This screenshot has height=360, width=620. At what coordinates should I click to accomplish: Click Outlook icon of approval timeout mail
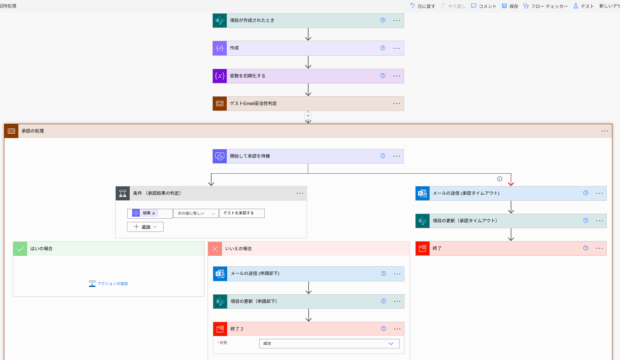point(423,193)
